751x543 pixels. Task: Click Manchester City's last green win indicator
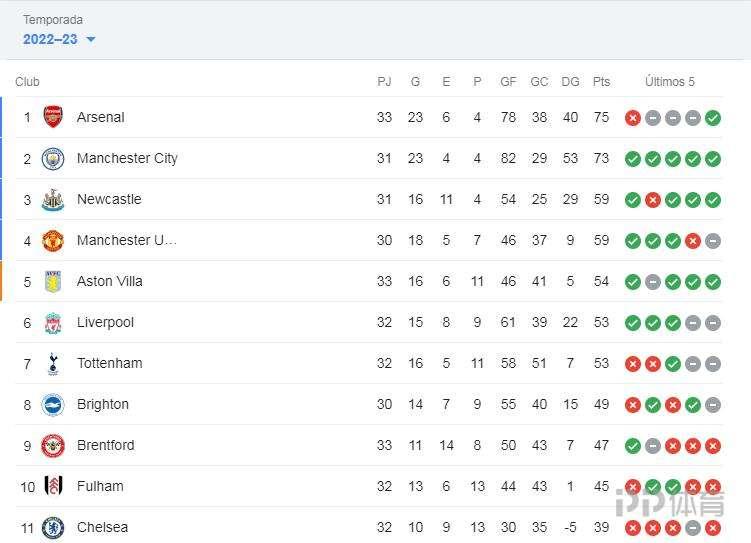coord(713,159)
